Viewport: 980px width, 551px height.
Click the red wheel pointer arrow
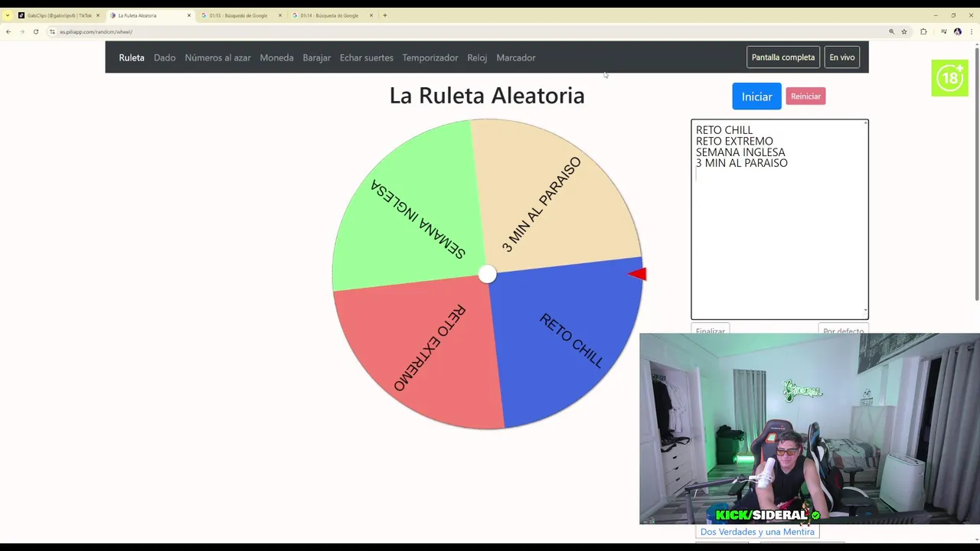click(x=637, y=274)
